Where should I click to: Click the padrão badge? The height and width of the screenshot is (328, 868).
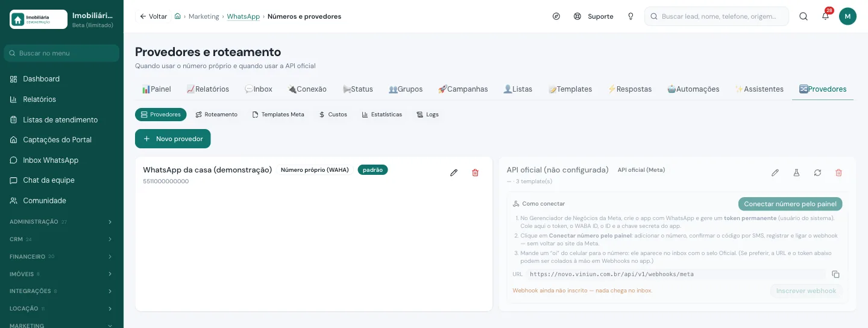373,170
